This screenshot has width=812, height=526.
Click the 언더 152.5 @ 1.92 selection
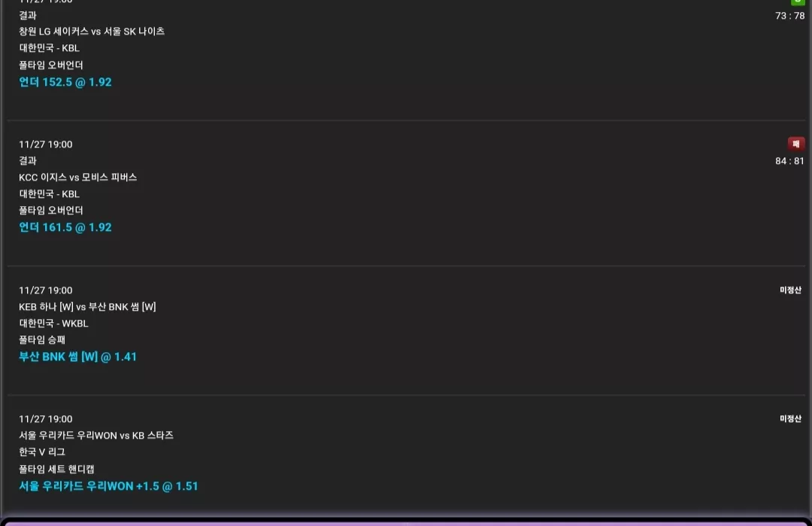click(x=65, y=82)
